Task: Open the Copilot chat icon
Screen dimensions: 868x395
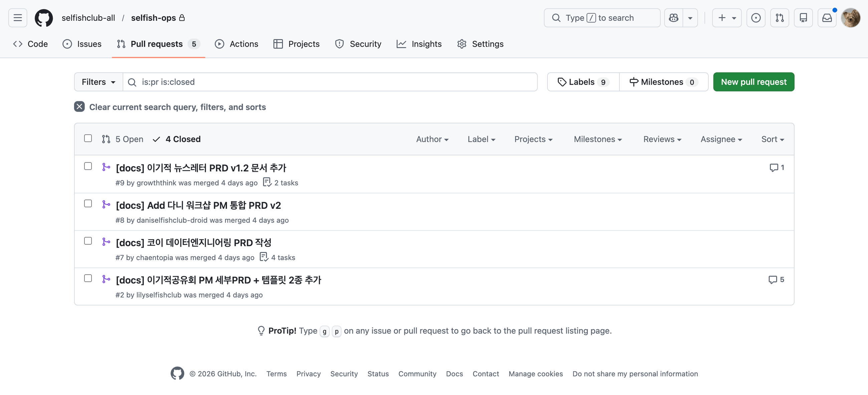Action: pyautogui.click(x=673, y=17)
